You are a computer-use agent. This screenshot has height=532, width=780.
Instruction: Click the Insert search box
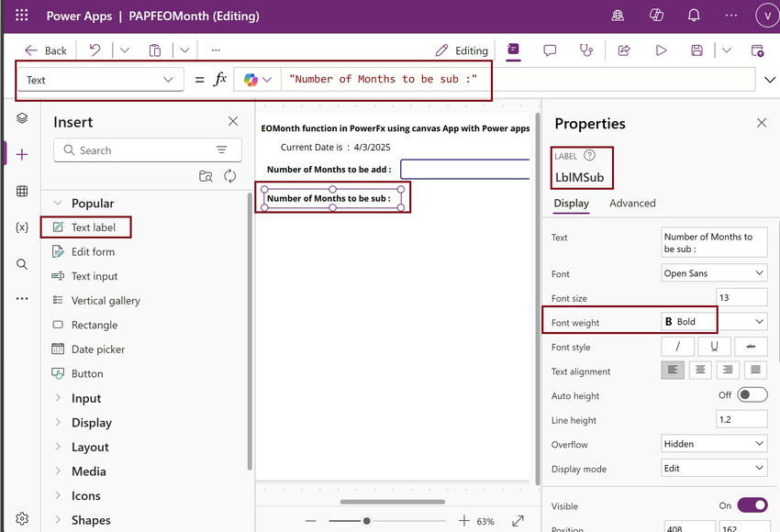point(147,150)
